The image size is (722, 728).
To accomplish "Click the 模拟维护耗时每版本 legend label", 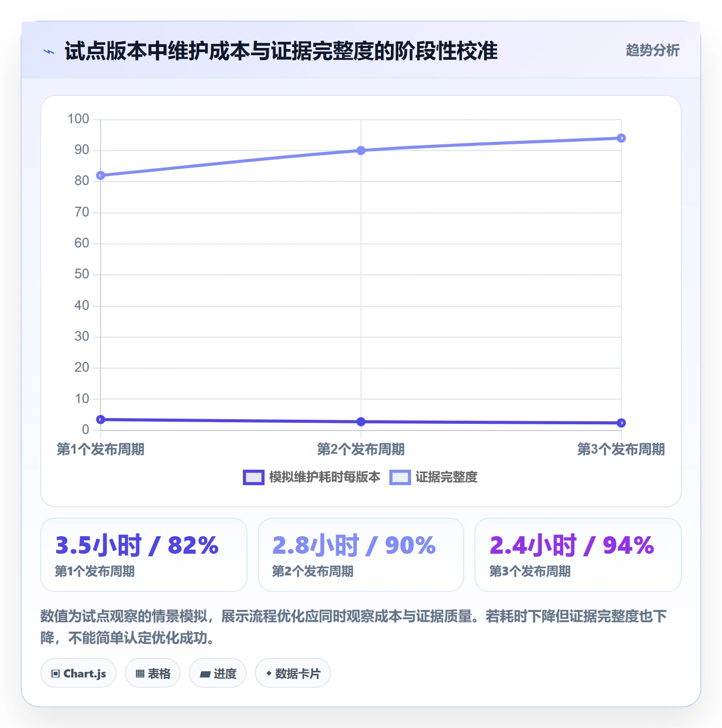I will (x=324, y=477).
